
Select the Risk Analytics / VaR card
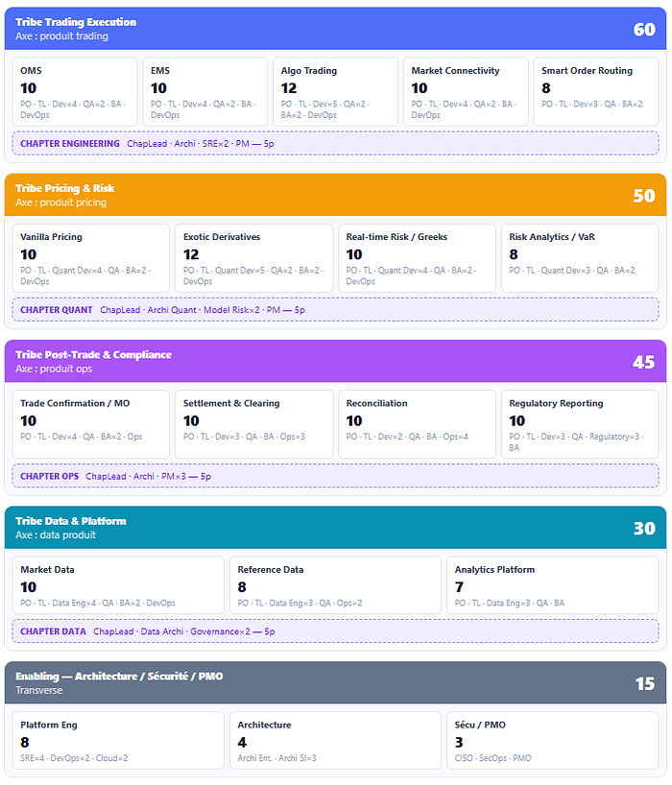click(580, 258)
